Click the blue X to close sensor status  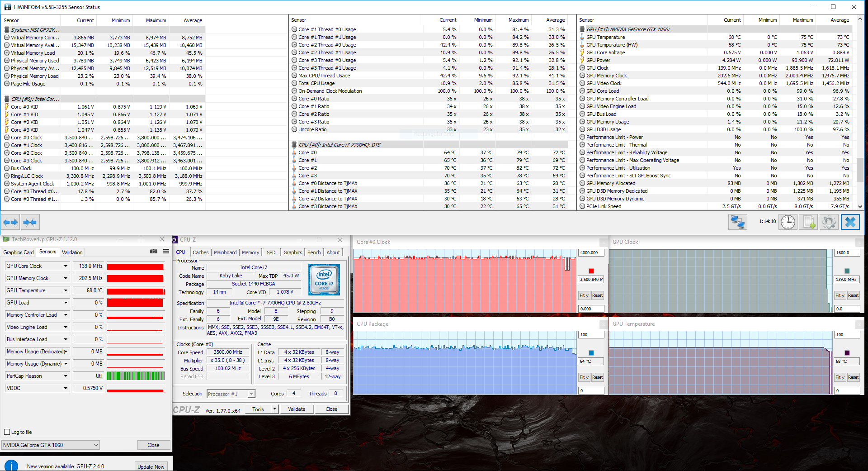[850, 222]
